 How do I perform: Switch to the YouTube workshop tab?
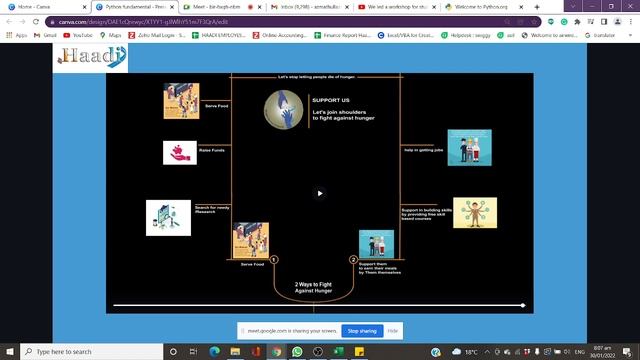[396, 7]
